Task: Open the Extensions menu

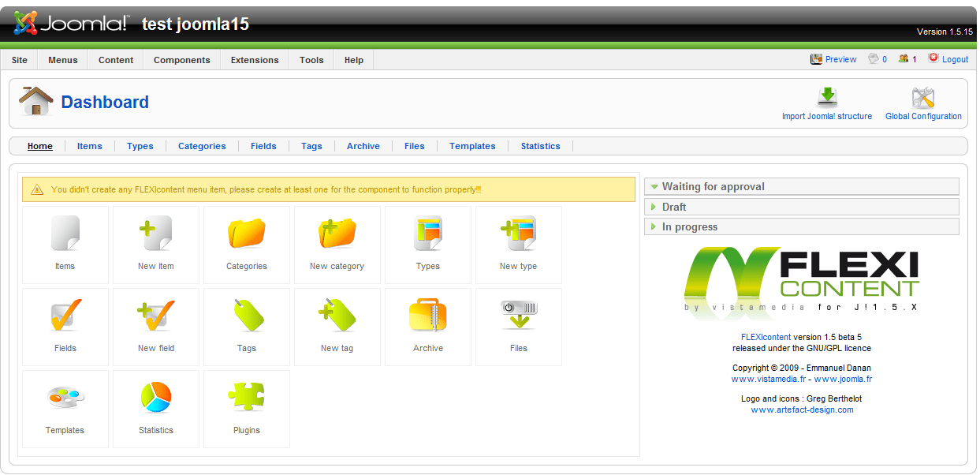Action: (255, 60)
